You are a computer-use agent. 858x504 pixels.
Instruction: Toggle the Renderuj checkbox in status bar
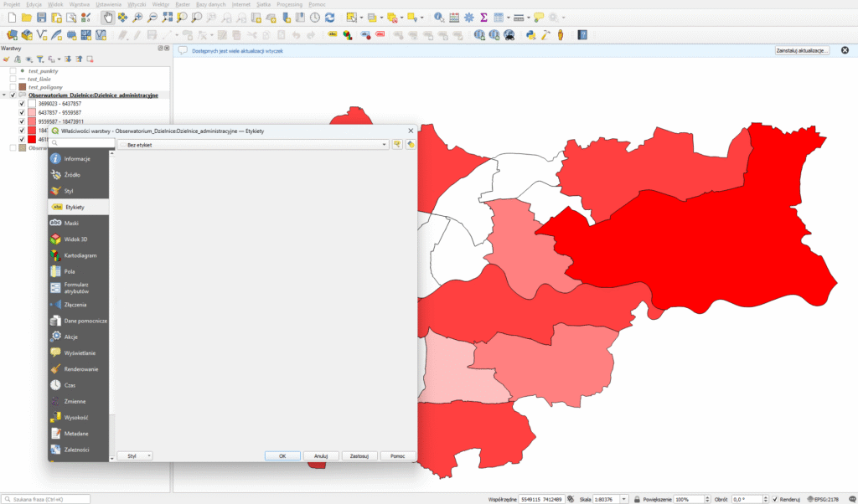pyautogui.click(x=775, y=498)
